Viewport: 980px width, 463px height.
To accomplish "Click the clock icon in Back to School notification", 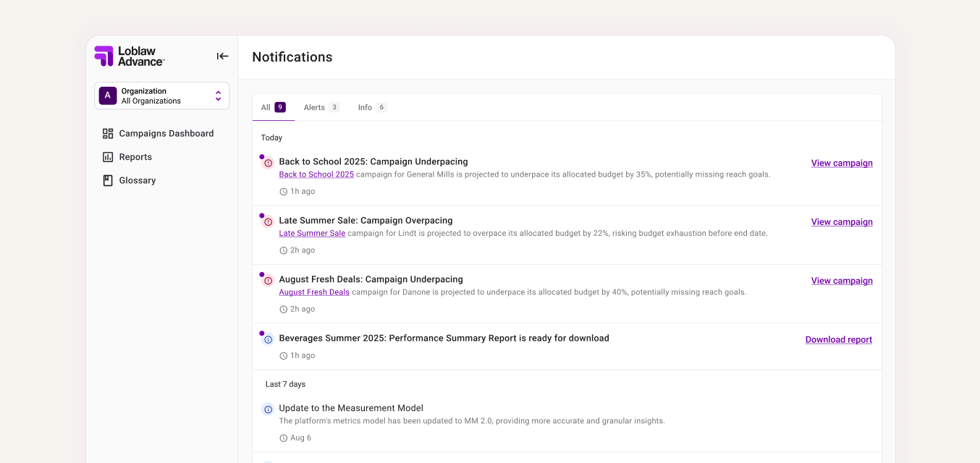I will [284, 192].
